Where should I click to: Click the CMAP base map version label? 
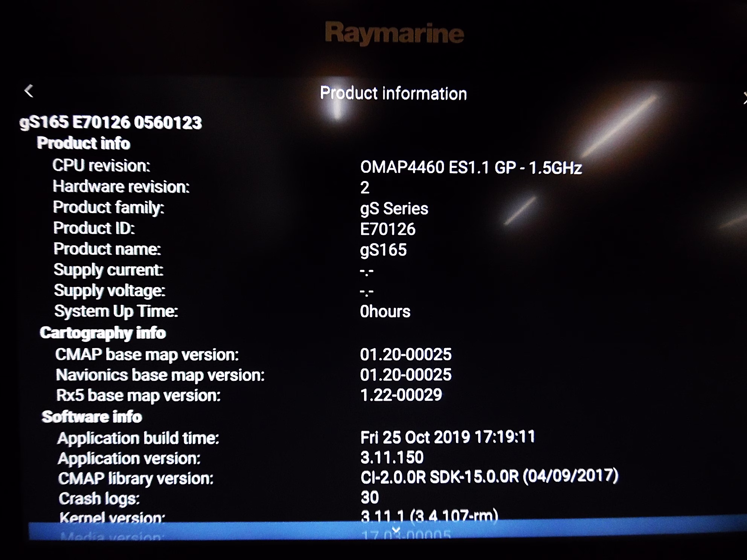[x=147, y=355]
